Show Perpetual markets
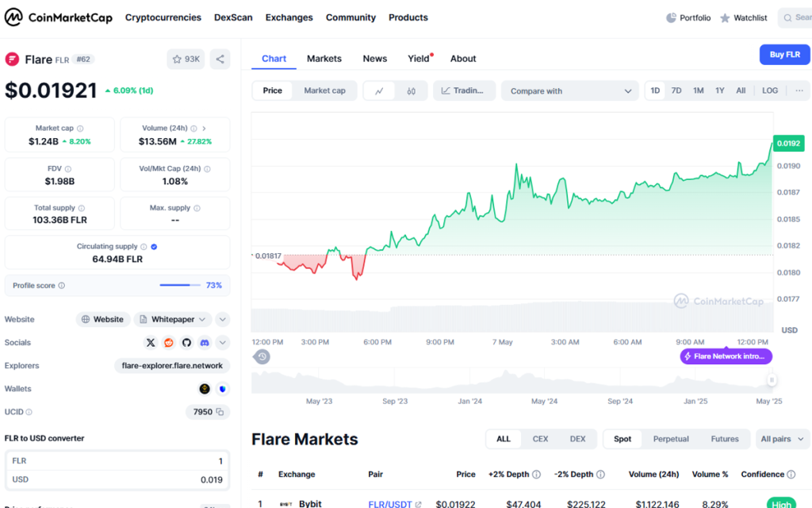The width and height of the screenshot is (812, 508). pyautogui.click(x=671, y=439)
